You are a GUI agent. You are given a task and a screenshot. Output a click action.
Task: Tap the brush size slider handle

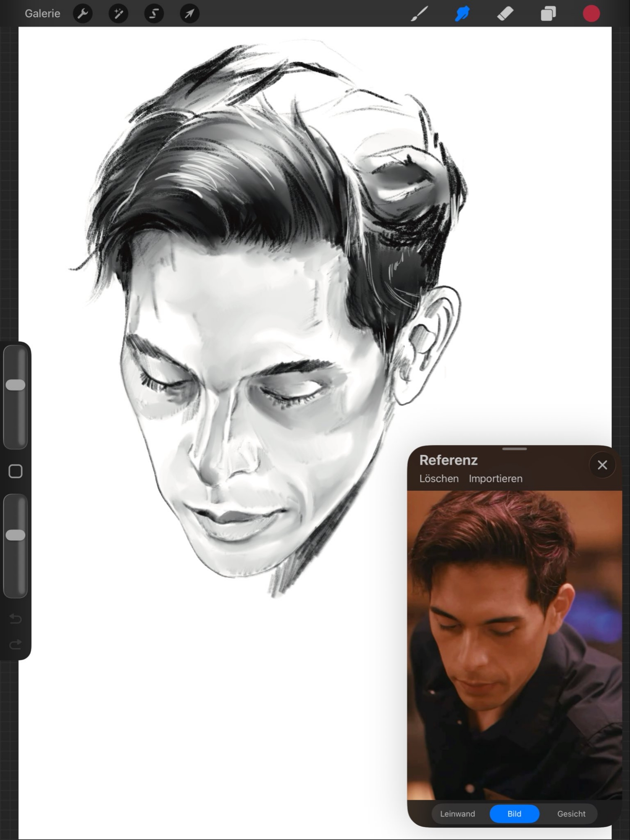[x=16, y=385]
